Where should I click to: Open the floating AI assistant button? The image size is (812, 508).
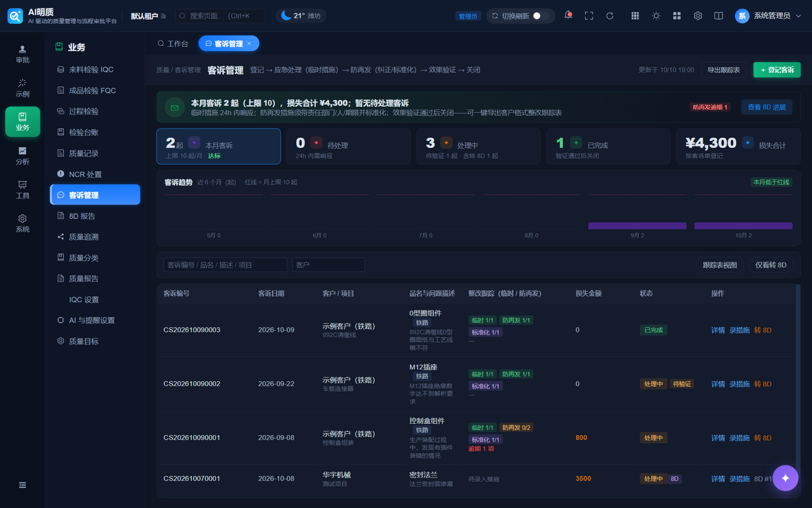[x=785, y=478]
